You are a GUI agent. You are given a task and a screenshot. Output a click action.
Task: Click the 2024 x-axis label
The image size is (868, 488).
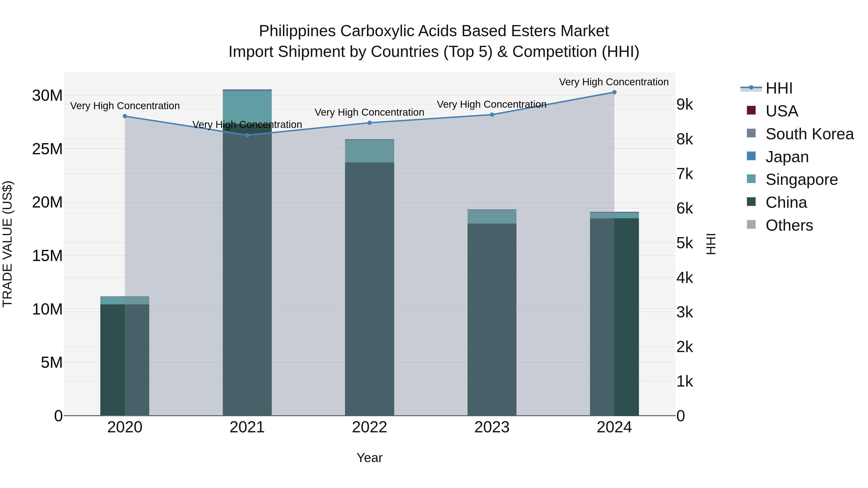(x=614, y=427)
